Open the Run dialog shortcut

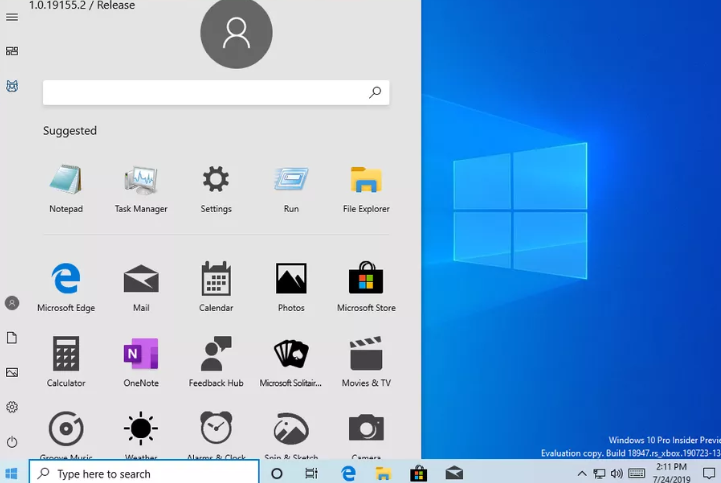pos(291,189)
